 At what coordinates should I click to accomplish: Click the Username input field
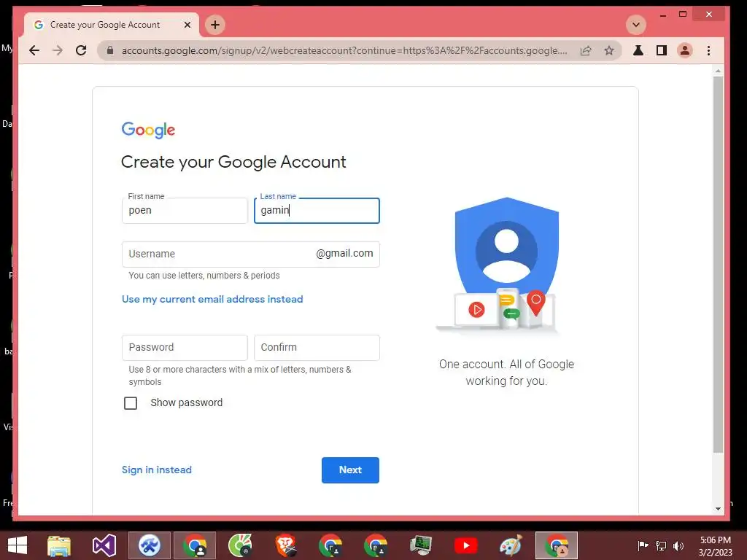(251, 254)
